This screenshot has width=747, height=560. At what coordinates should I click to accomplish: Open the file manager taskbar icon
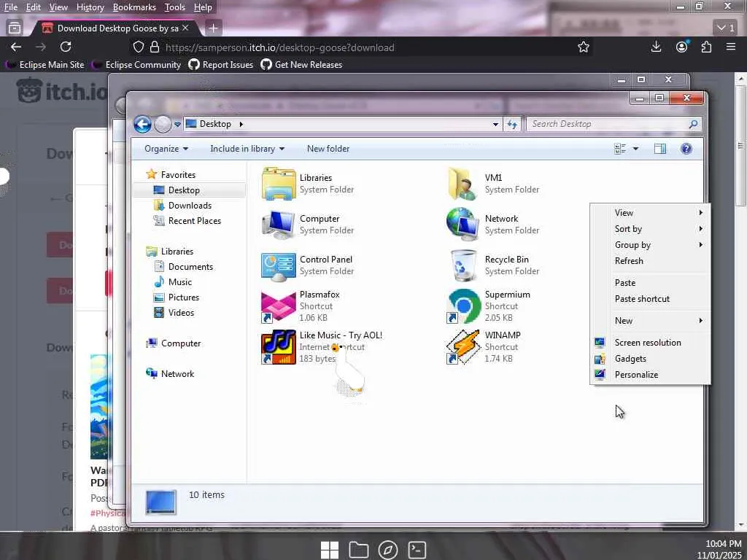point(359,550)
